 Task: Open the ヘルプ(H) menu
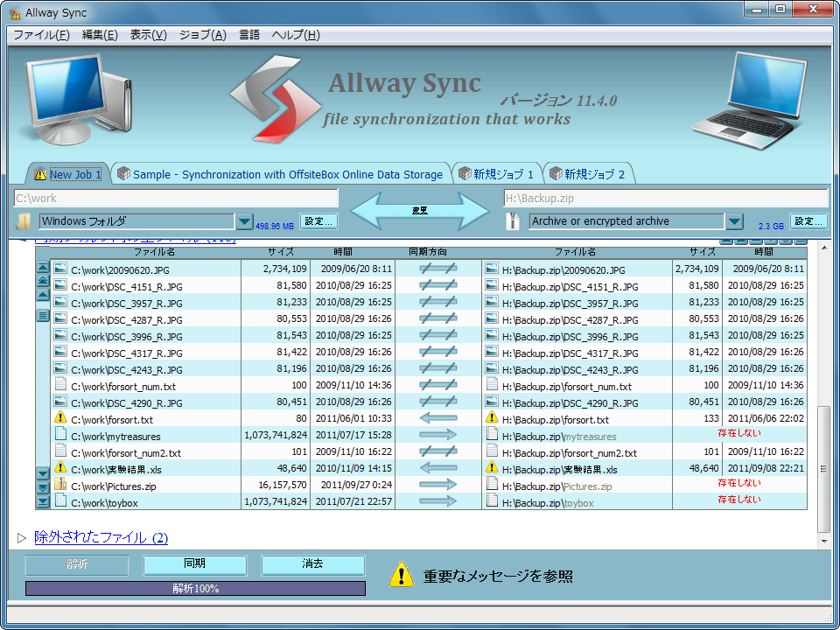tap(296, 35)
